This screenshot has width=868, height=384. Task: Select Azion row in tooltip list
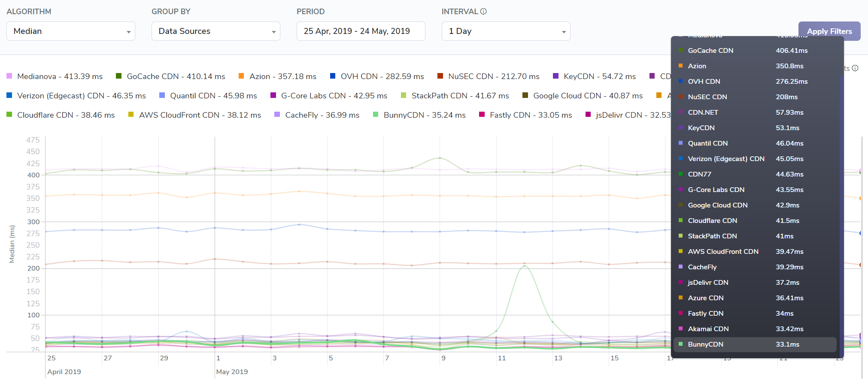(x=755, y=66)
